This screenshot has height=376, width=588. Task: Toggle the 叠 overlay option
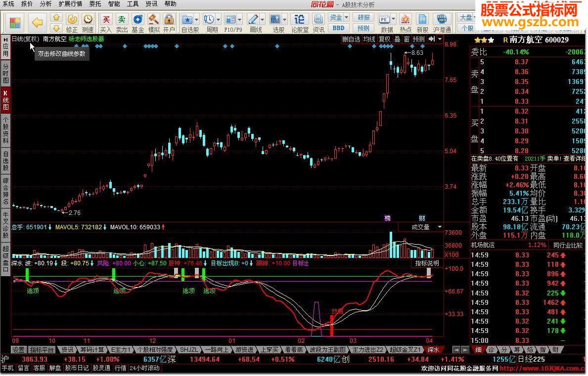point(397,39)
